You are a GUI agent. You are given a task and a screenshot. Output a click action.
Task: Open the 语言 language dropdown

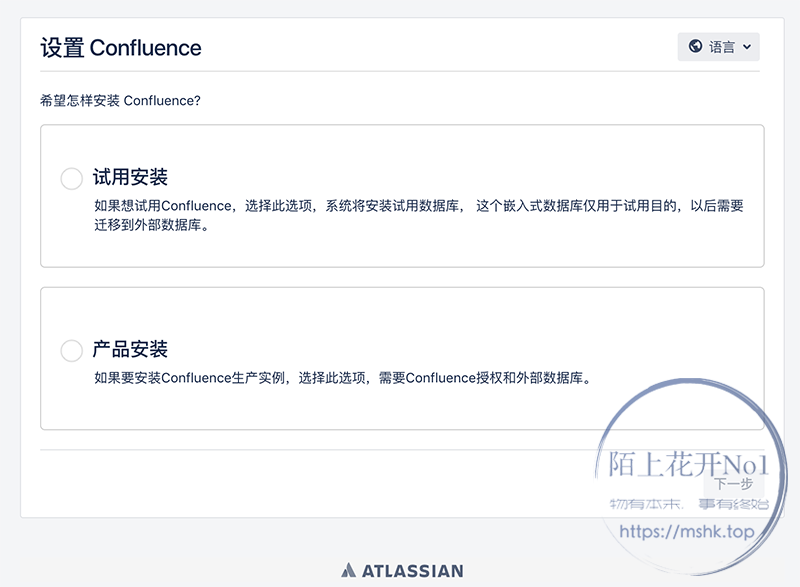point(718,47)
